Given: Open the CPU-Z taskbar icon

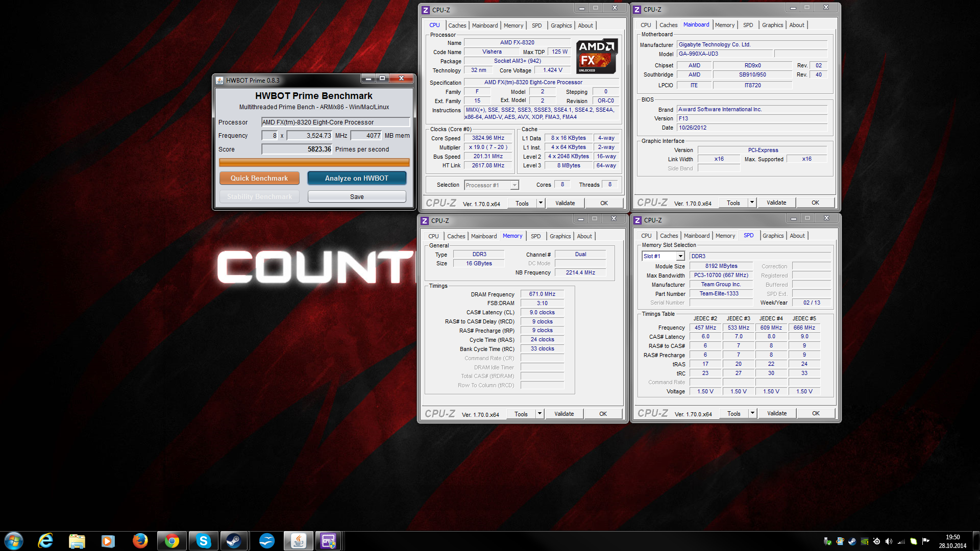Looking at the screenshot, I should pyautogui.click(x=328, y=541).
